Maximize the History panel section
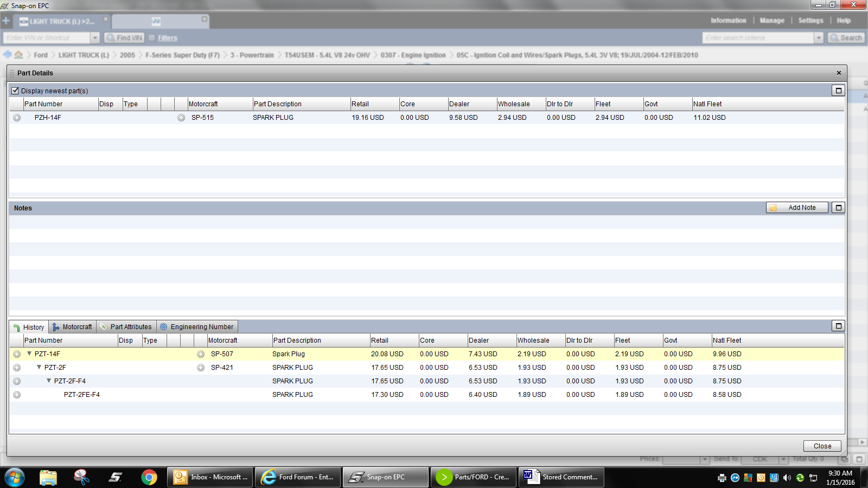The width and height of the screenshot is (868, 488). pos(838,326)
